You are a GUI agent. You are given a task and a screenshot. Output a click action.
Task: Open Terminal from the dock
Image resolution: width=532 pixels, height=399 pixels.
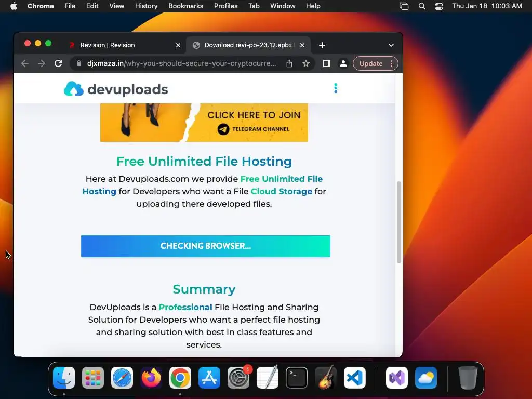[x=297, y=378]
